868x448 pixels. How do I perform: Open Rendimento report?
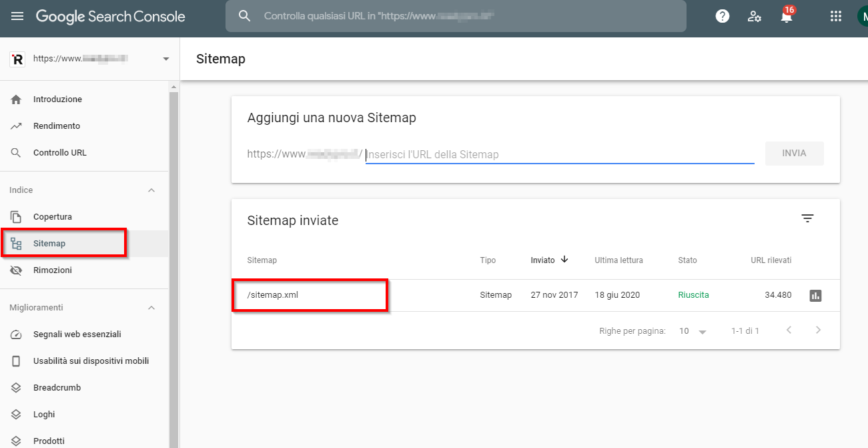57,126
